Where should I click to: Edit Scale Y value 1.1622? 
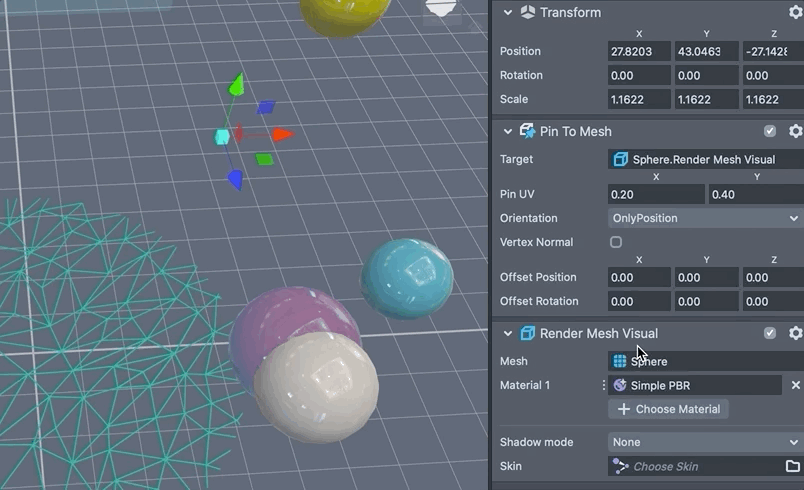pyautogui.click(x=707, y=99)
